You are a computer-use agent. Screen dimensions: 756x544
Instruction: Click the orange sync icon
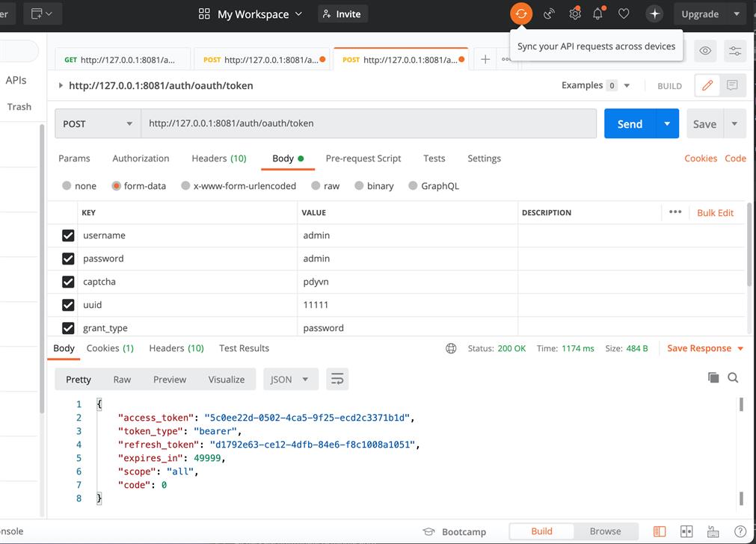pyautogui.click(x=521, y=14)
